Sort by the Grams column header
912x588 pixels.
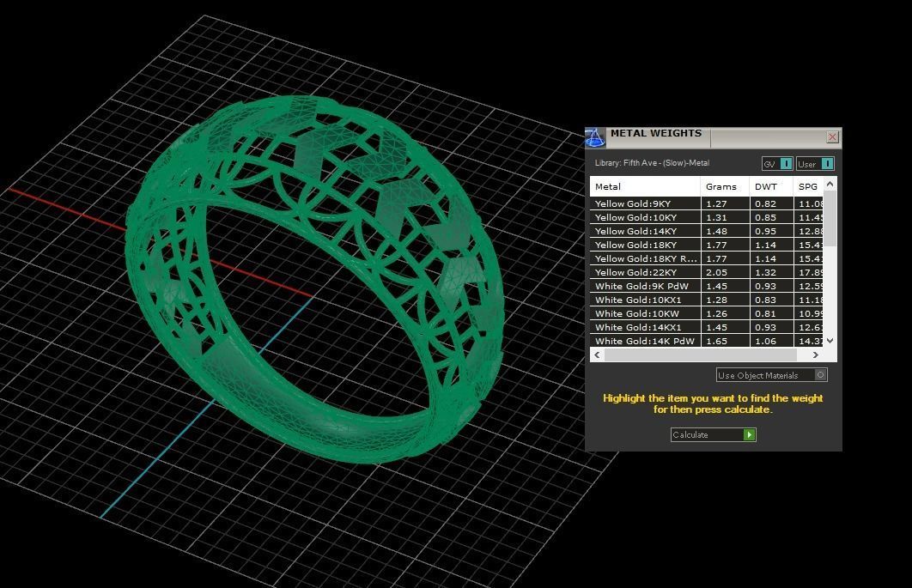point(725,186)
